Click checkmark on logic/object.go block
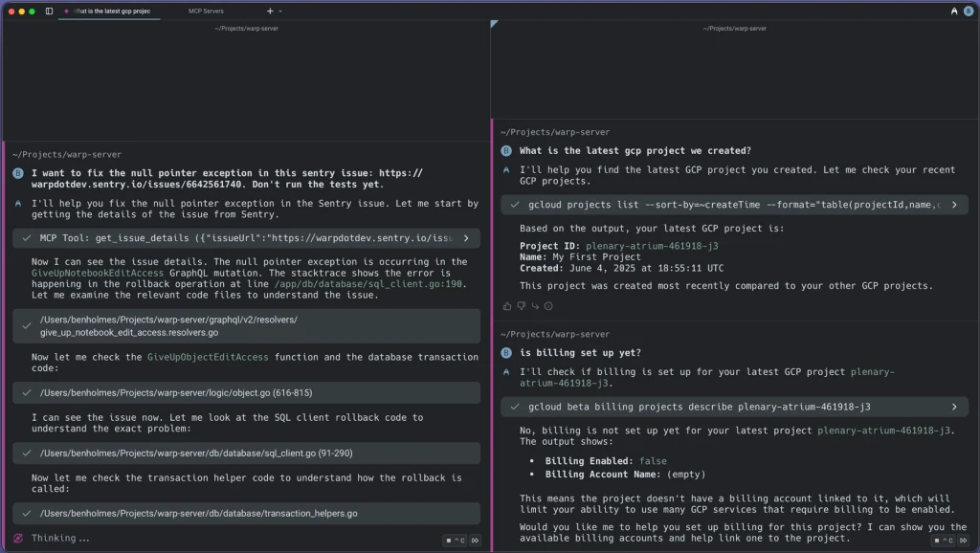 click(x=26, y=393)
